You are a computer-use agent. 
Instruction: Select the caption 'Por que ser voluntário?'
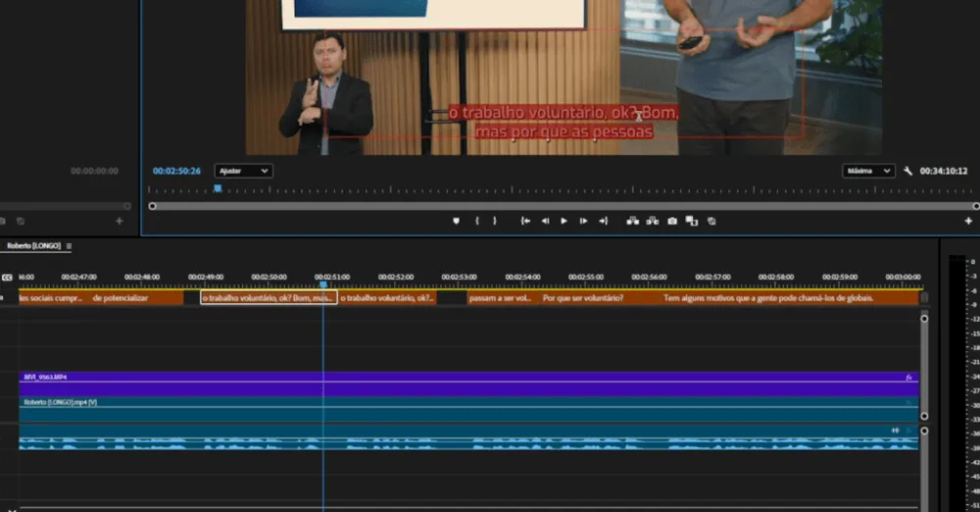[600, 298]
